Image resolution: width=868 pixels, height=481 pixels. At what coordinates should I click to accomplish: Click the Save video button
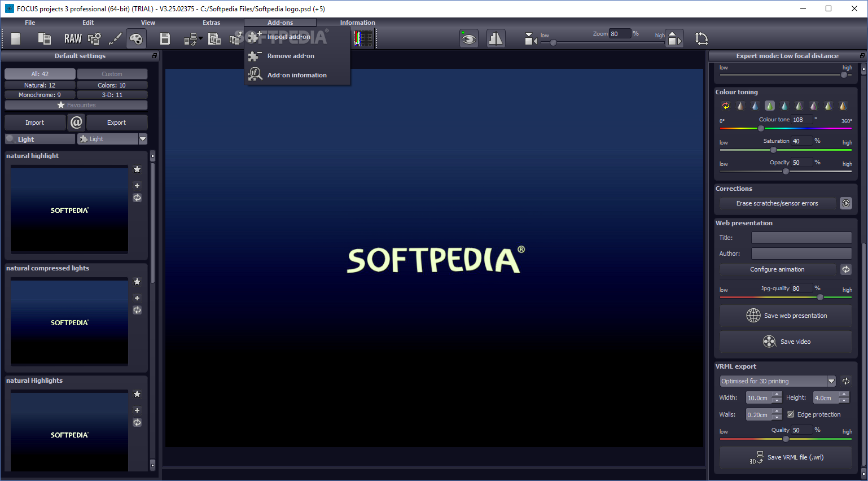coord(786,342)
